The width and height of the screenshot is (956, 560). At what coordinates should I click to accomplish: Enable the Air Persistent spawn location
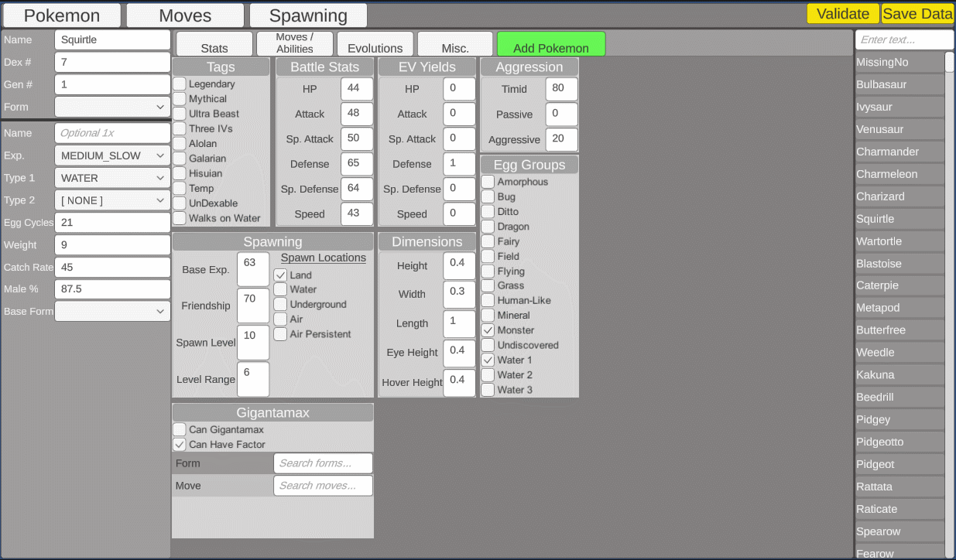click(280, 334)
